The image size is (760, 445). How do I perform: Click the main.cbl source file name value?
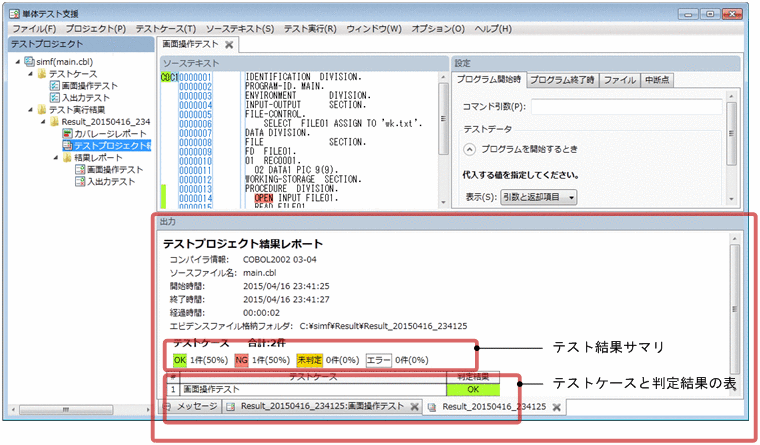click(259, 273)
